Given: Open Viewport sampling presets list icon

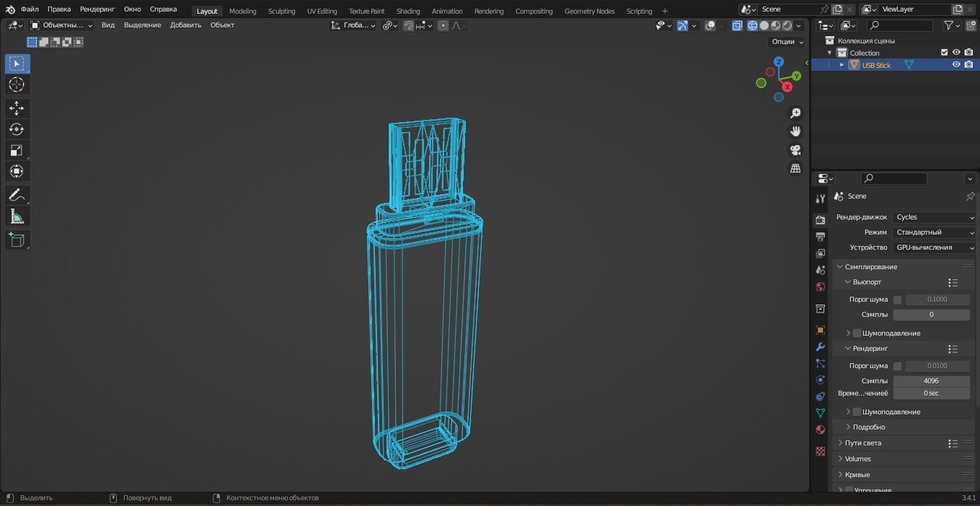Looking at the screenshot, I should pos(953,282).
